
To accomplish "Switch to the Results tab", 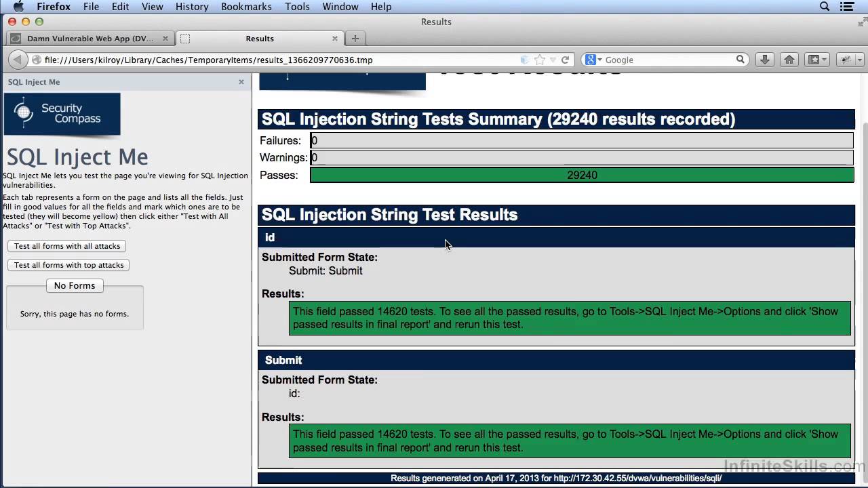I will (260, 39).
